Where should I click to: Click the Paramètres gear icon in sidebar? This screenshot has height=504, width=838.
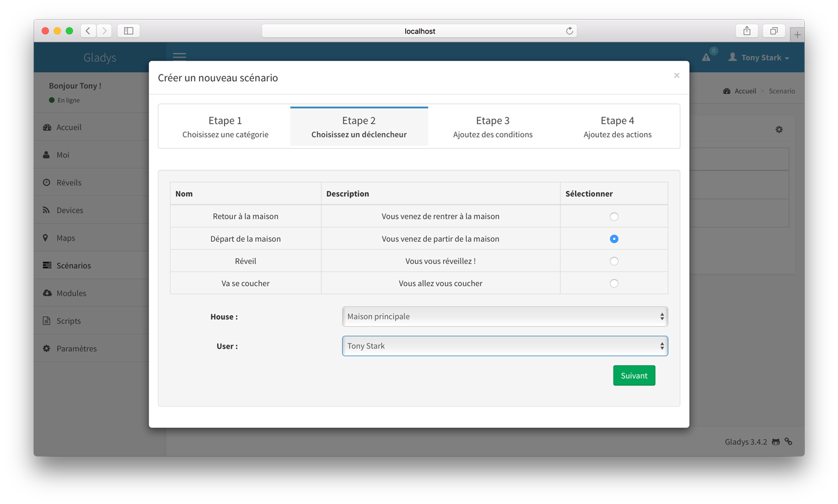(46, 349)
